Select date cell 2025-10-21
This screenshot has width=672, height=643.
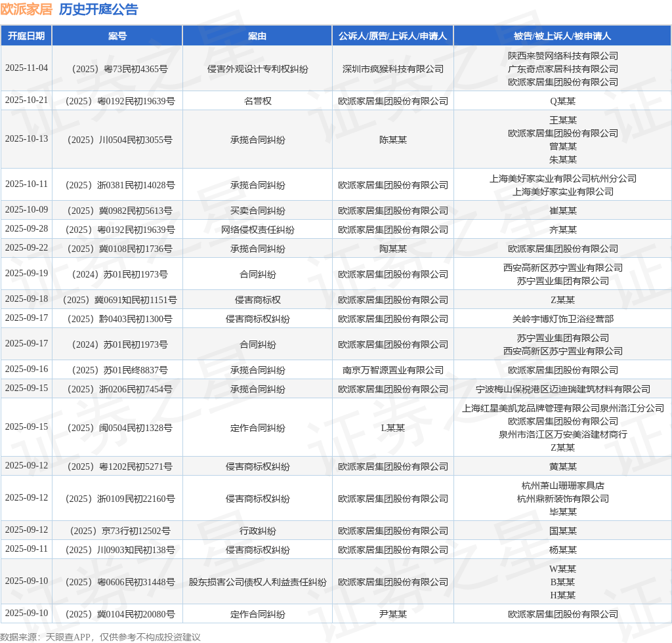tap(26, 100)
